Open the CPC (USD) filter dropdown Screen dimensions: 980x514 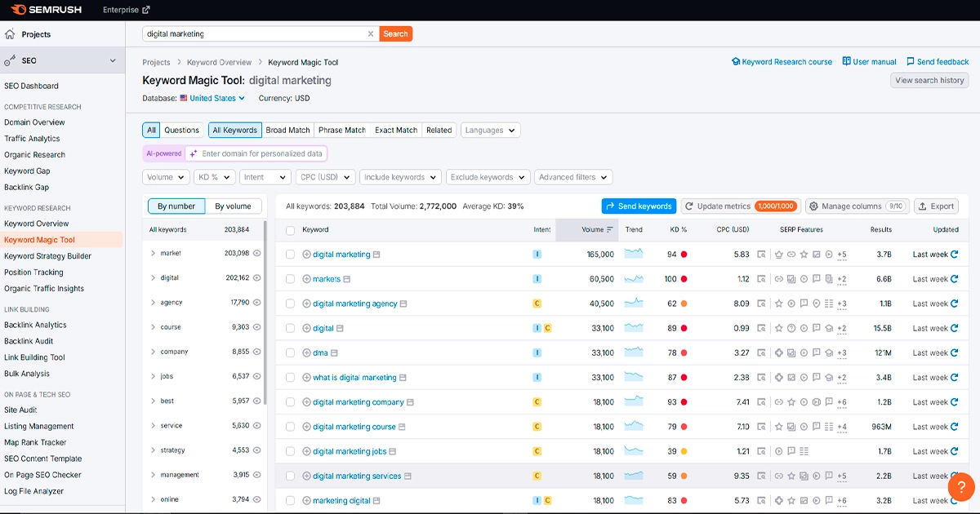(x=325, y=177)
